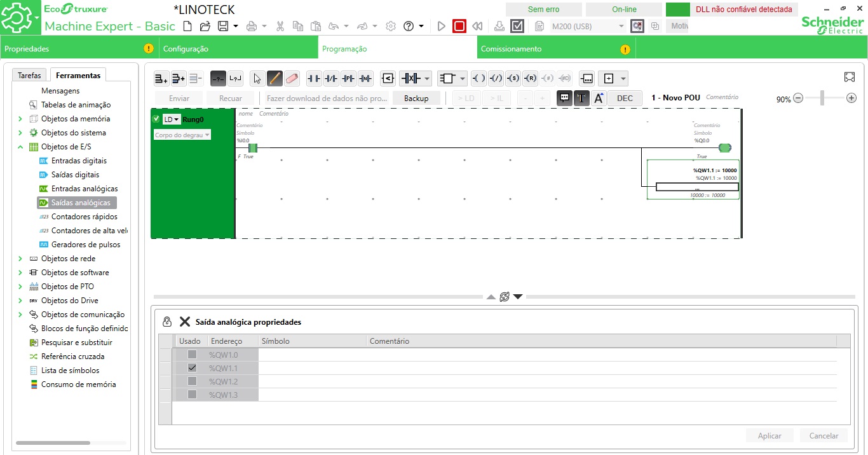
Task: Choose the drawing line pencil tool
Action: [275, 78]
